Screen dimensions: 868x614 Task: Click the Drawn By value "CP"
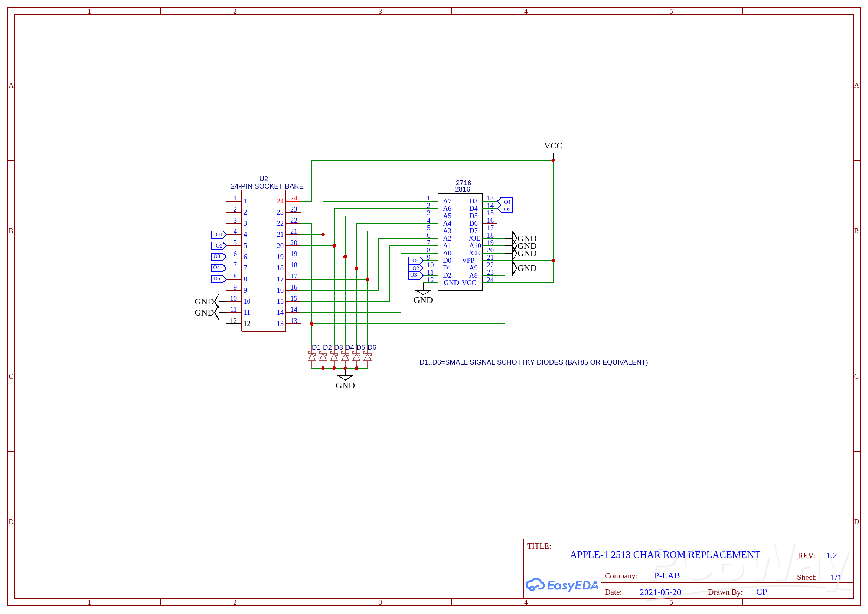tap(761, 592)
